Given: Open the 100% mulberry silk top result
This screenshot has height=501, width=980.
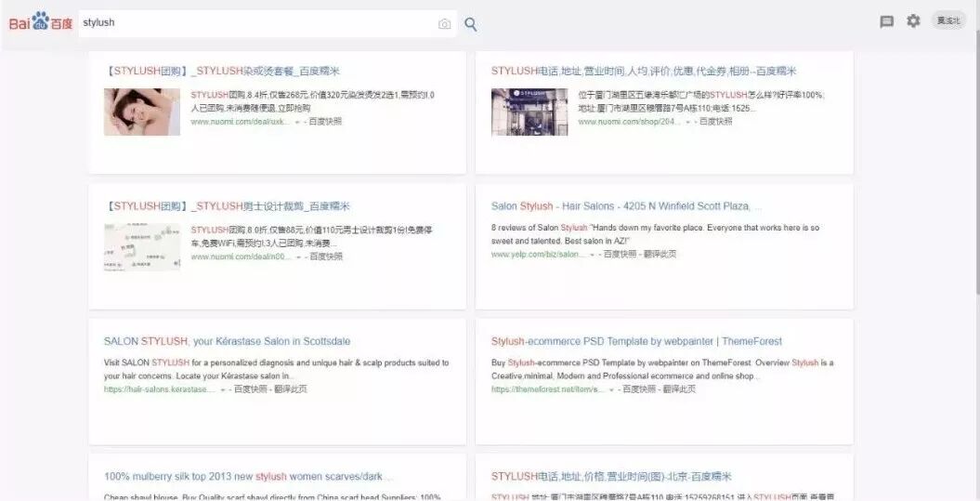Looking at the screenshot, I should pos(248,476).
